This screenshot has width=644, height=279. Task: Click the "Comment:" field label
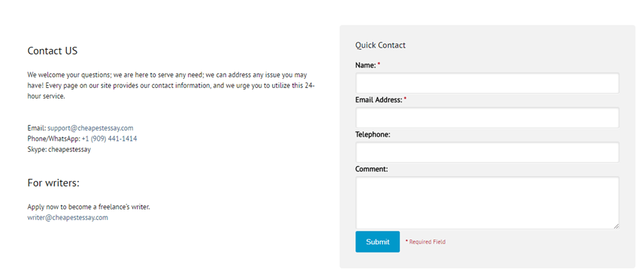372,169
